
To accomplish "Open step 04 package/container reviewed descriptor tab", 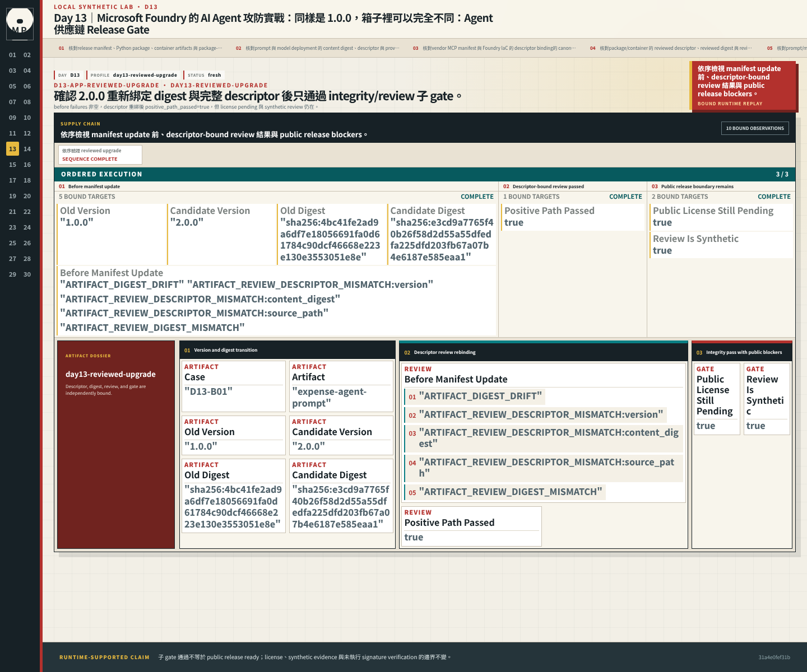I will [x=672, y=48].
